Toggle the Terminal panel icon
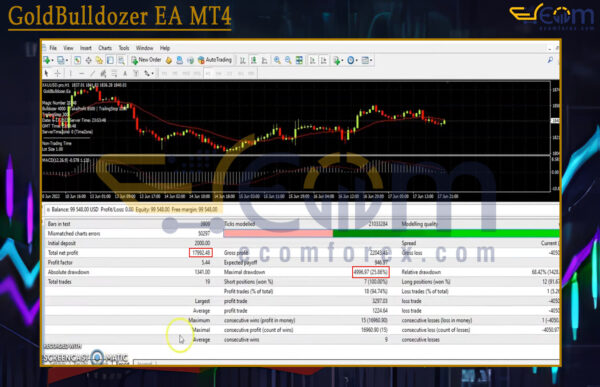Image resolution: width=600 pixels, height=387 pixels. (110, 60)
